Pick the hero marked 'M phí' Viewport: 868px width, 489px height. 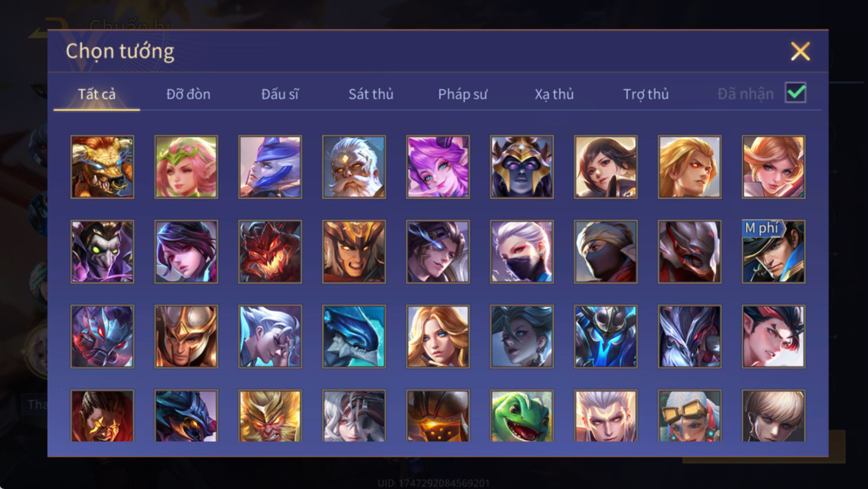coord(774,252)
